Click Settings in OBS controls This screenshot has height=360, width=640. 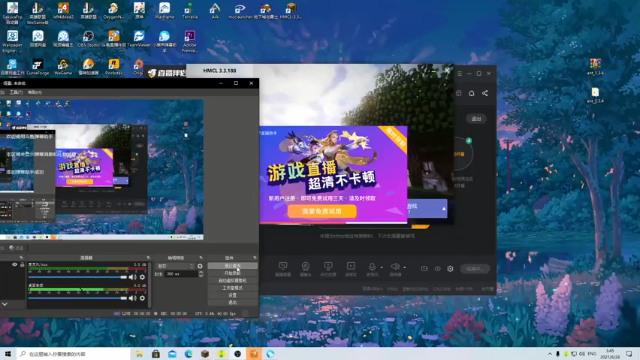click(x=232, y=295)
